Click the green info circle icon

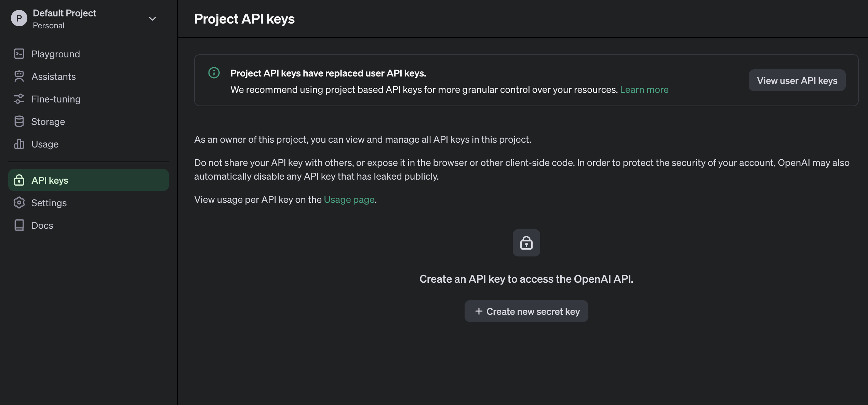point(214,73)
